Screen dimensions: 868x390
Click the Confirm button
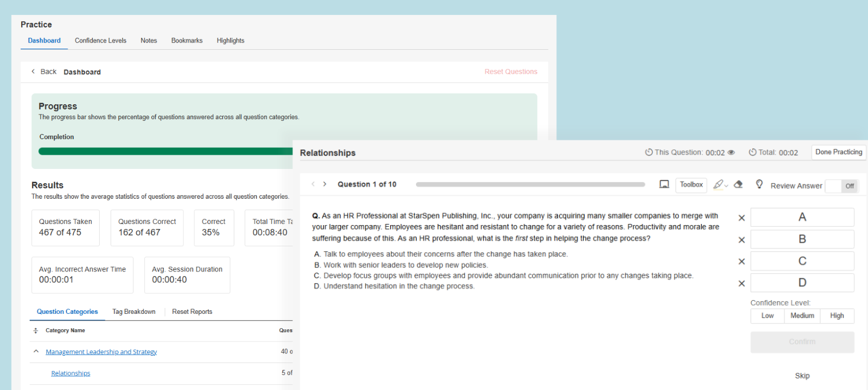802,342
